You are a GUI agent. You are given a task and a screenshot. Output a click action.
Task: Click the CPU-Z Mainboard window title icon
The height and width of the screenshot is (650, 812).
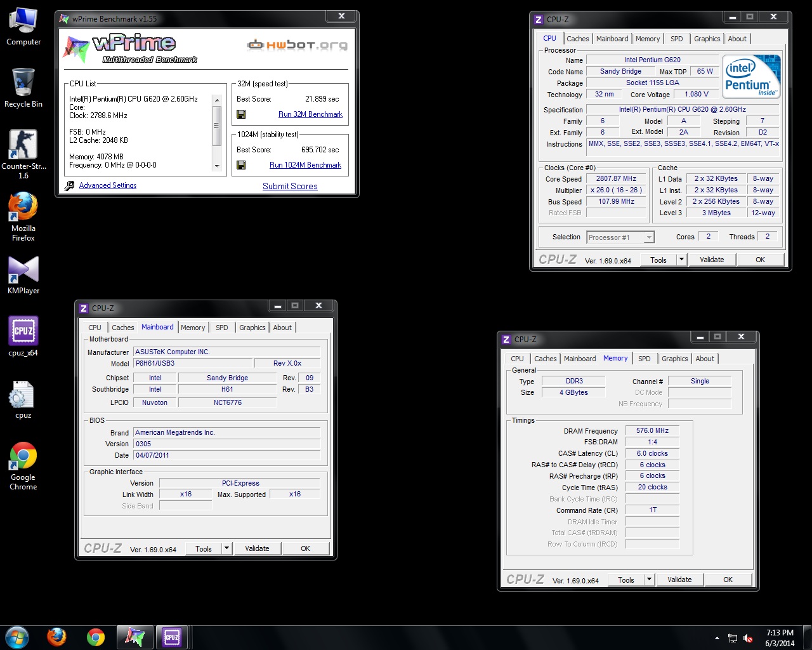[x=84, y=308]
